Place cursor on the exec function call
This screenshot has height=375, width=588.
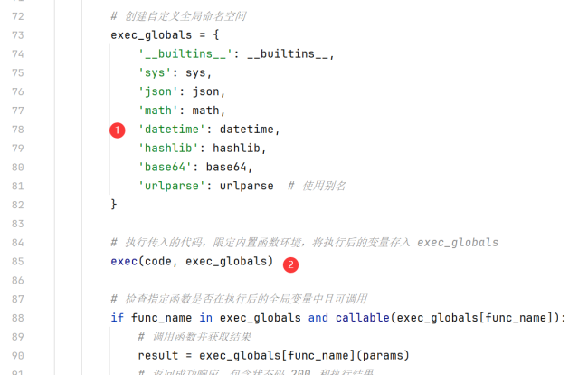124,261
